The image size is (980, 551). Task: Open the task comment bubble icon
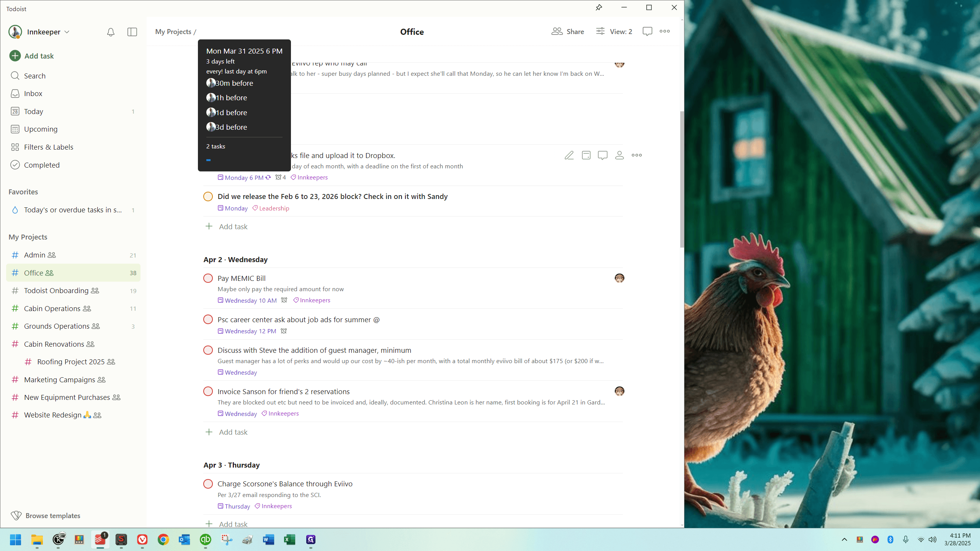(x=603, y=155)
